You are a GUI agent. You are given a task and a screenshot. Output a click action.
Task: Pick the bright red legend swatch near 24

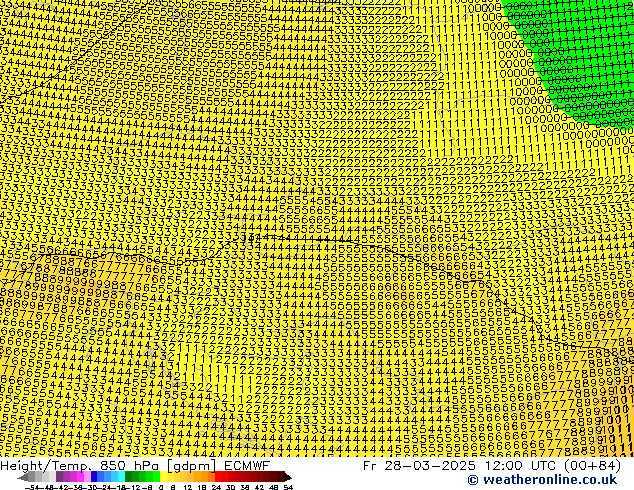click(x=218, y=477)
